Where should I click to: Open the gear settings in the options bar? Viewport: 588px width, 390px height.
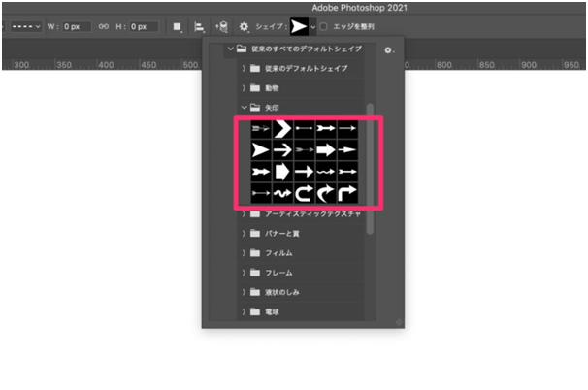point(245,26)
